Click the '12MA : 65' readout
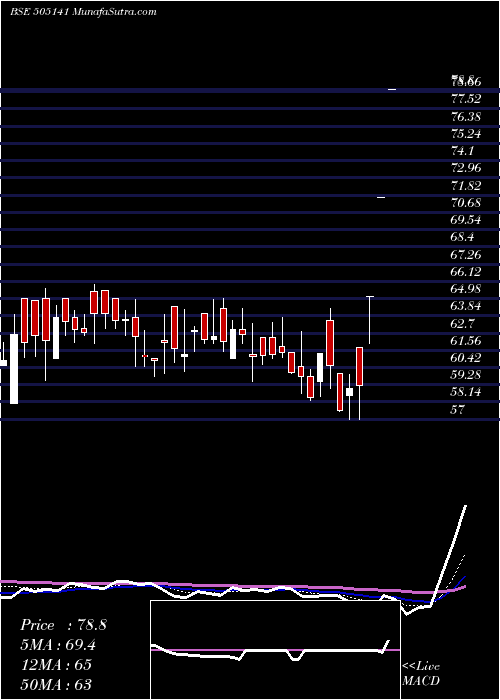The width and height of the screenshot is (500, 700). click(x=56, y=664)
